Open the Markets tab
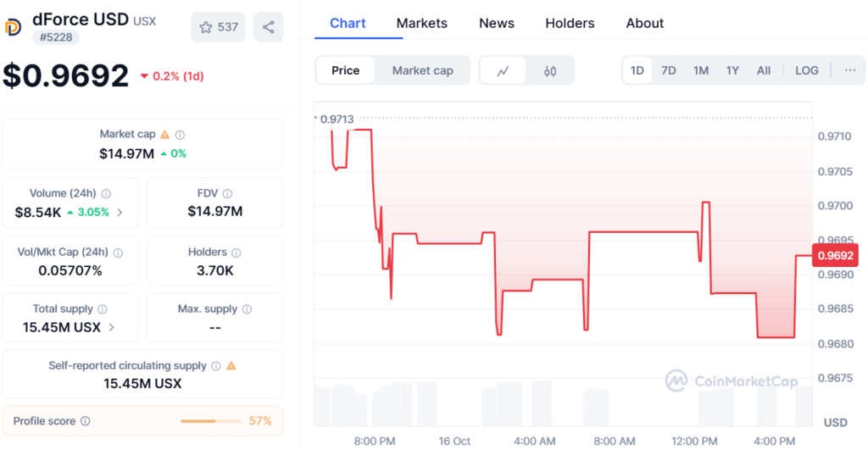The image size is (868, 450). coord(421,23)
